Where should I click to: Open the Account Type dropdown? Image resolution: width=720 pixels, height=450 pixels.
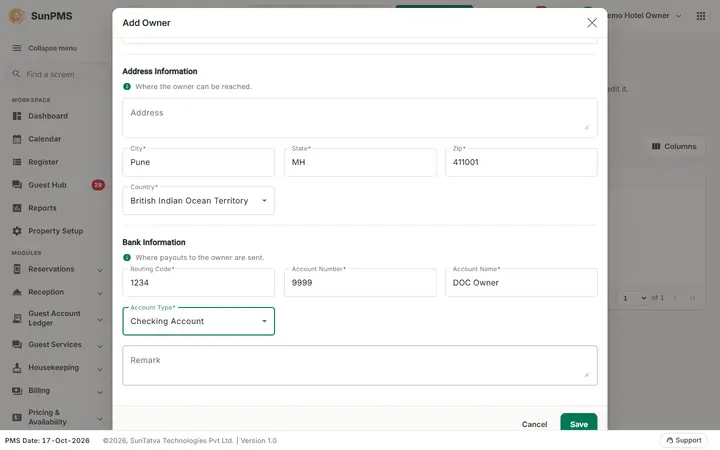click(198, 321)
